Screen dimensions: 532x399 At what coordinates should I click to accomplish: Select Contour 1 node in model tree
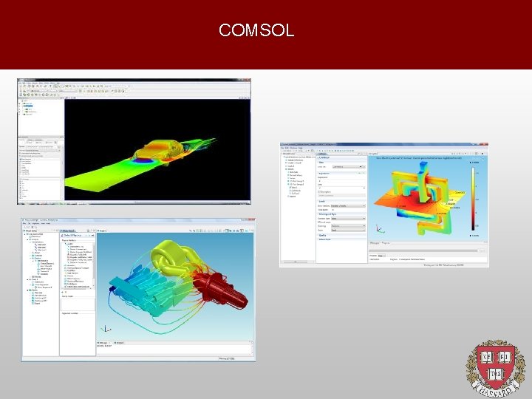[x=296, y=191]
